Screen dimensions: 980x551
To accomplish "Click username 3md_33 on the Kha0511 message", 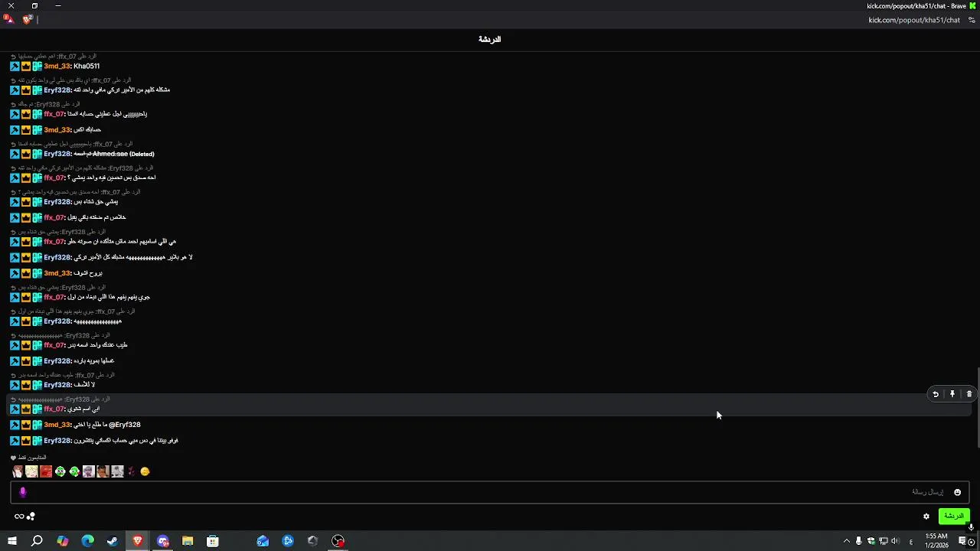I will click(57, 67).
